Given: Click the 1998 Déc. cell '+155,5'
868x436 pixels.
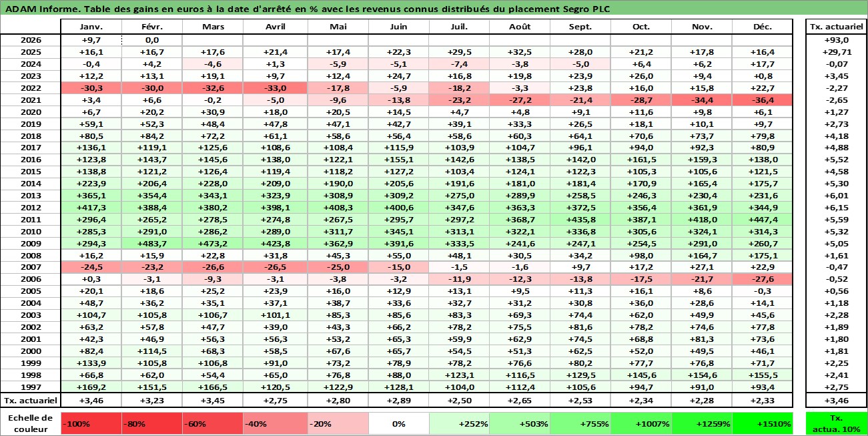Looking at the screenshot, I should (x=762, y=375).
